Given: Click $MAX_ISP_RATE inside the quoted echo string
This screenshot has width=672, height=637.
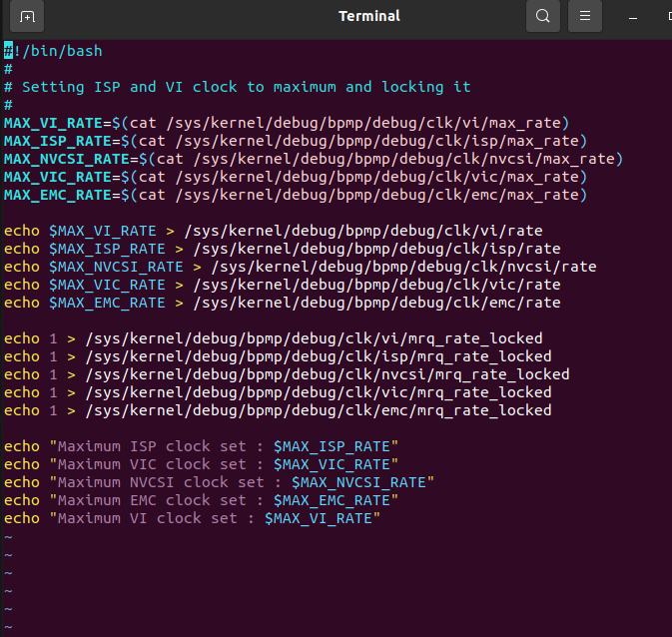Looking at the screenshot, I should [332, 446].
